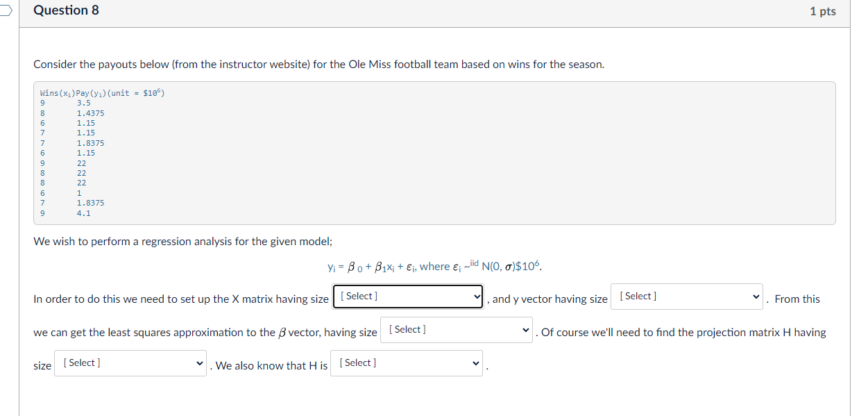The width and height of the screenshot is (868, 416).
Task: Open the projection matrix H size dropdown
Action: coord(130,363)
